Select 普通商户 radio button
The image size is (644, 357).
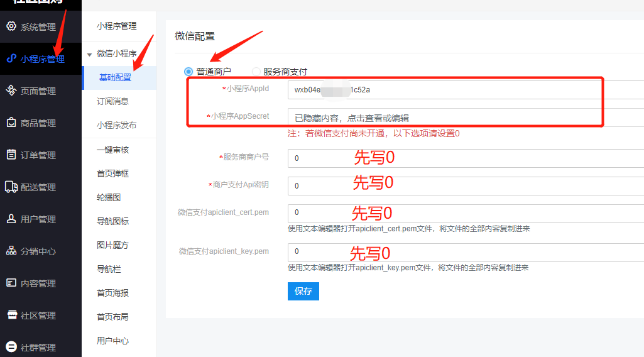[x=188, y=72]
